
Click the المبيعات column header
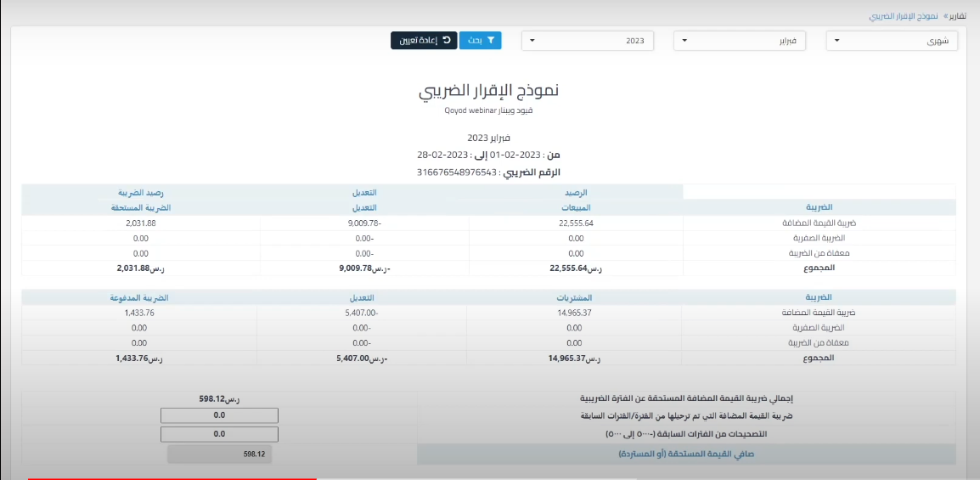coord(576,208)
